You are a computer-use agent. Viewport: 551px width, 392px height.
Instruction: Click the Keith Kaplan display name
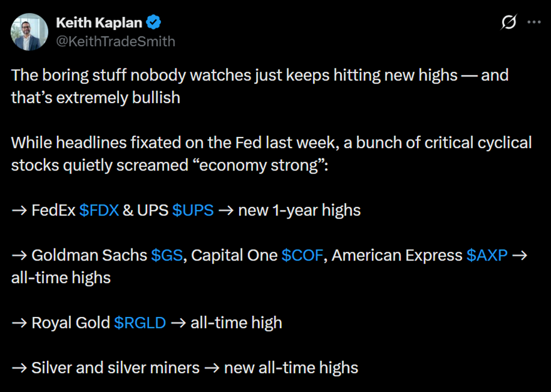pyautogui.click(x=99, y=23)
